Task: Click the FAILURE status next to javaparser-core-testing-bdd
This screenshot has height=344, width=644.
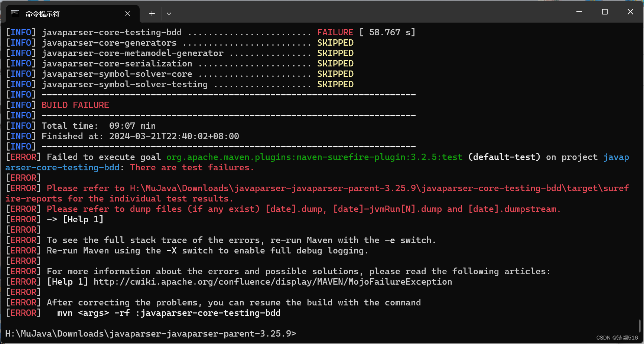Action: pos(334,32)
